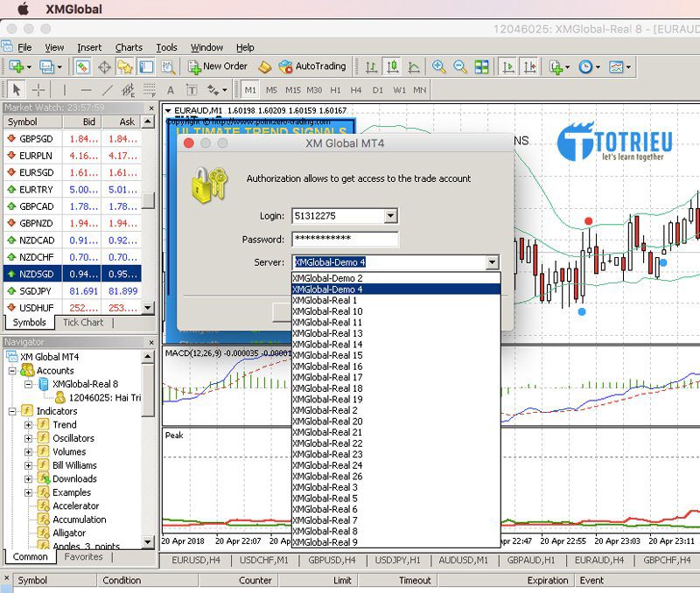Viewport: 700px width, 593px height.
Task: Open the arrows objects dropdown
Action: tap(217, 90)
